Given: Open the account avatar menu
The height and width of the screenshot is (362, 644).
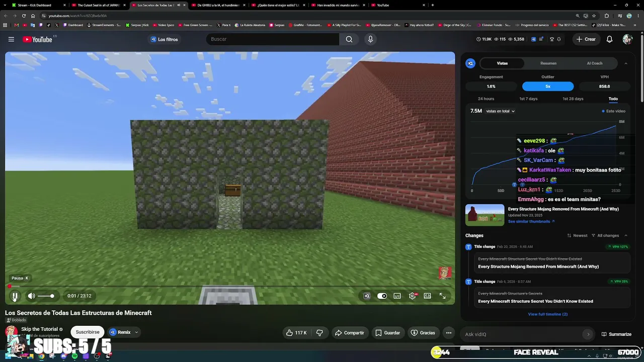Looking at the screenshot, I should (x=627, y=39).
